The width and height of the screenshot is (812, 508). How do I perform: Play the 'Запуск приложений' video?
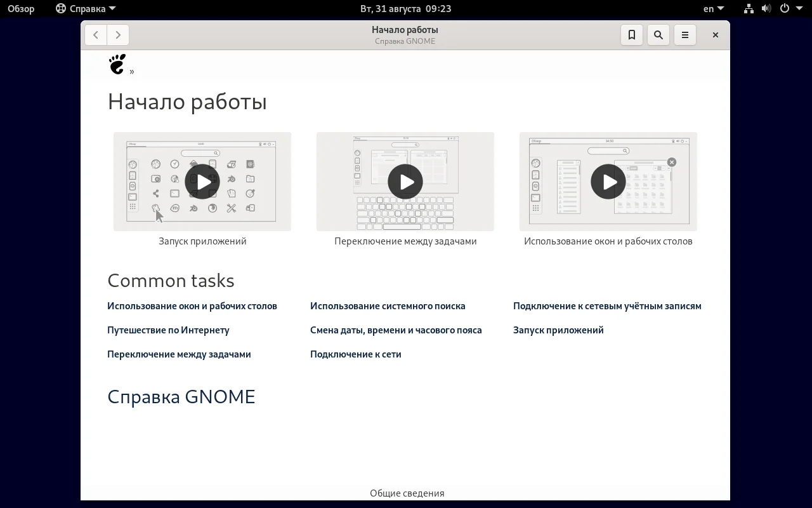(x=202, y=182)
